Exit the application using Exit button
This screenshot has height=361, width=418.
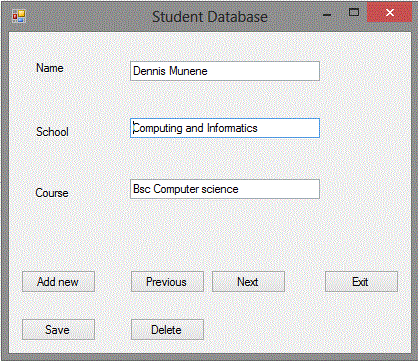coord(361,282)
